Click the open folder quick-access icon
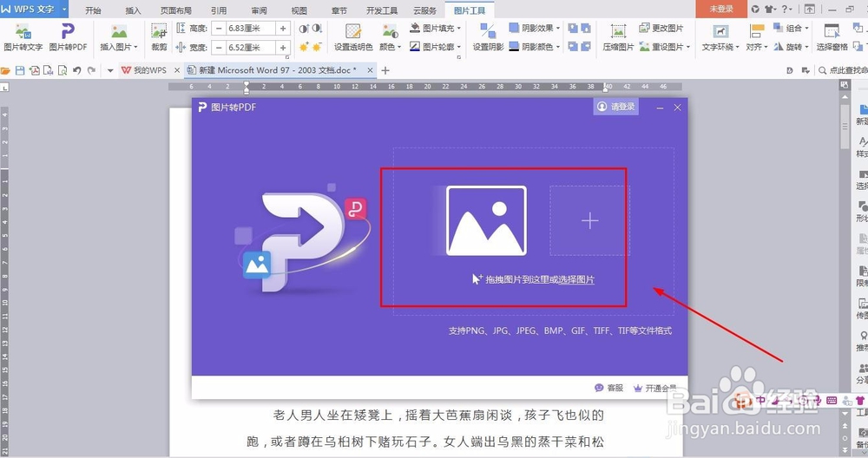The width and height of the screenshot is (868, 458). click(x=5, y=70)
